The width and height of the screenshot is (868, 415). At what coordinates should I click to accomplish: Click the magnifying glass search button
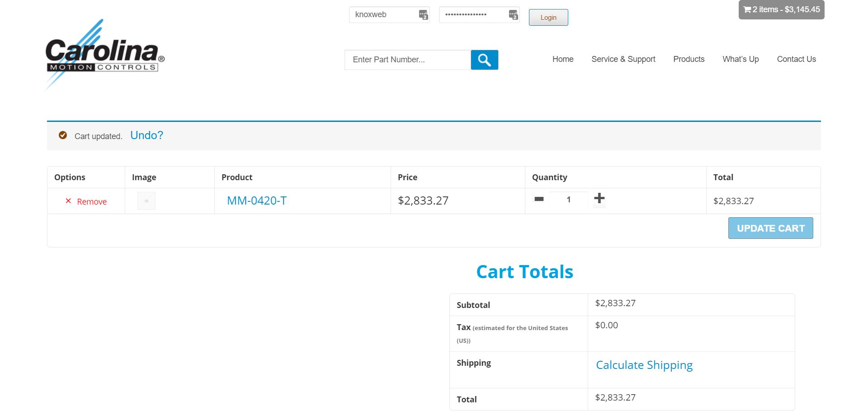(x=484, y=60)
